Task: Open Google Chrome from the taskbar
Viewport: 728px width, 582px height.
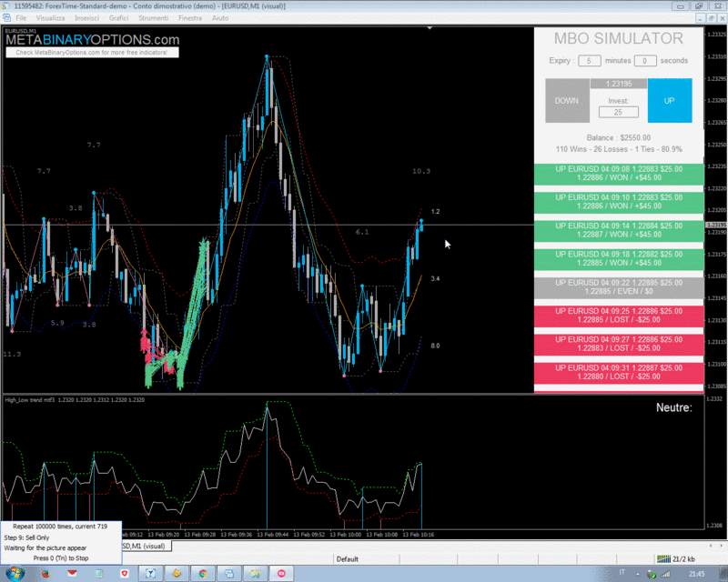Action: pos(203,574)
